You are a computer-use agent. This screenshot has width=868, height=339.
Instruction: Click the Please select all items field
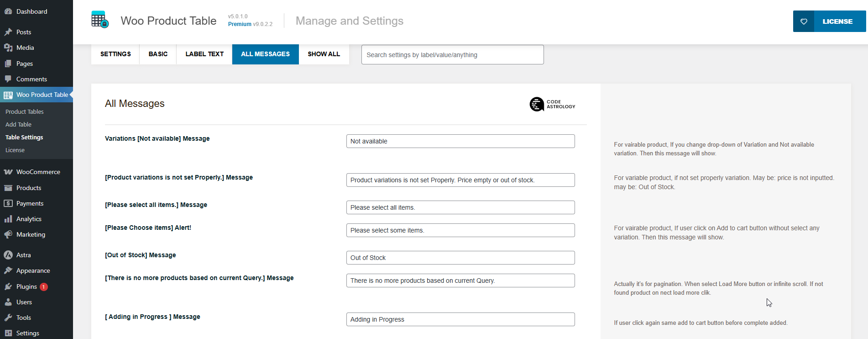point(460,207)
